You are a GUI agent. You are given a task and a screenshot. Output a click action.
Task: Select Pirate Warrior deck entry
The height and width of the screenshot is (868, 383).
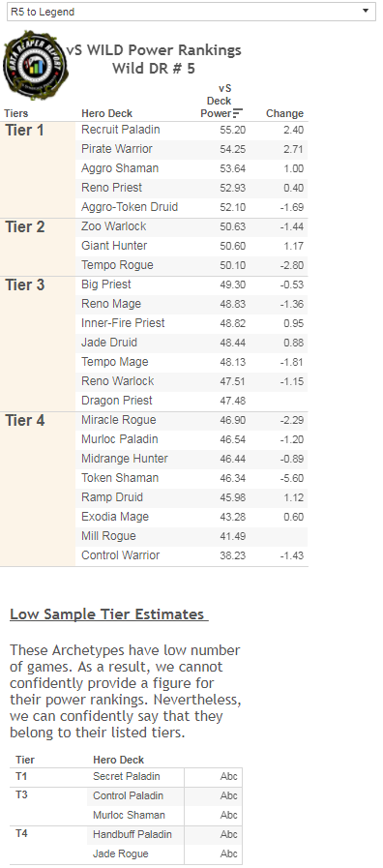tap(117, 149)
